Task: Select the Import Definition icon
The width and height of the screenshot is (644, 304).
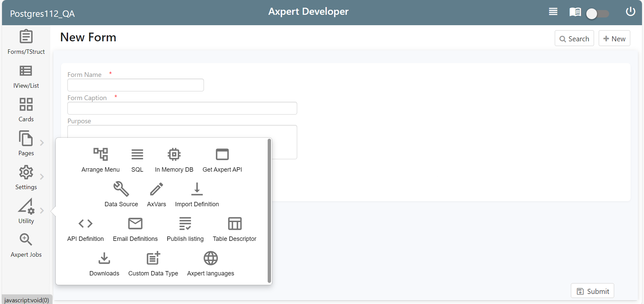Action: pyautogui.click(x=197, y=189)
